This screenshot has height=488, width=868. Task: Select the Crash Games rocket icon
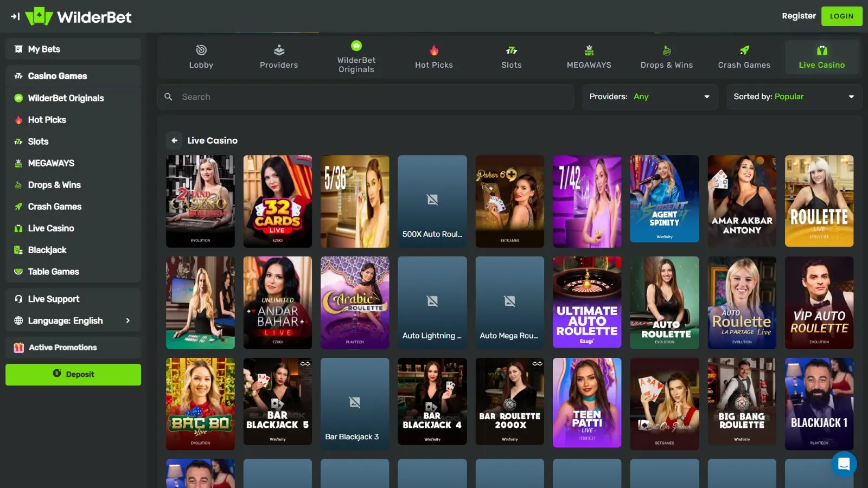pos(744,50)
